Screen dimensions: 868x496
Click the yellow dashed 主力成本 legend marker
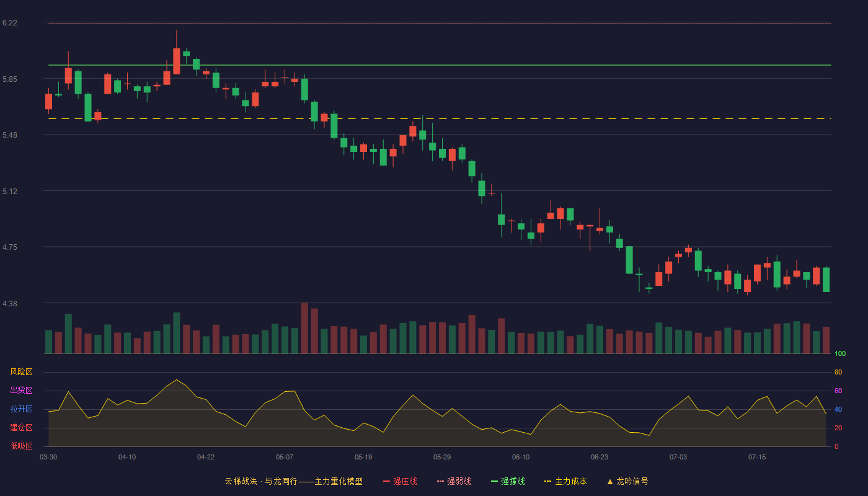(x=547, y=481)
